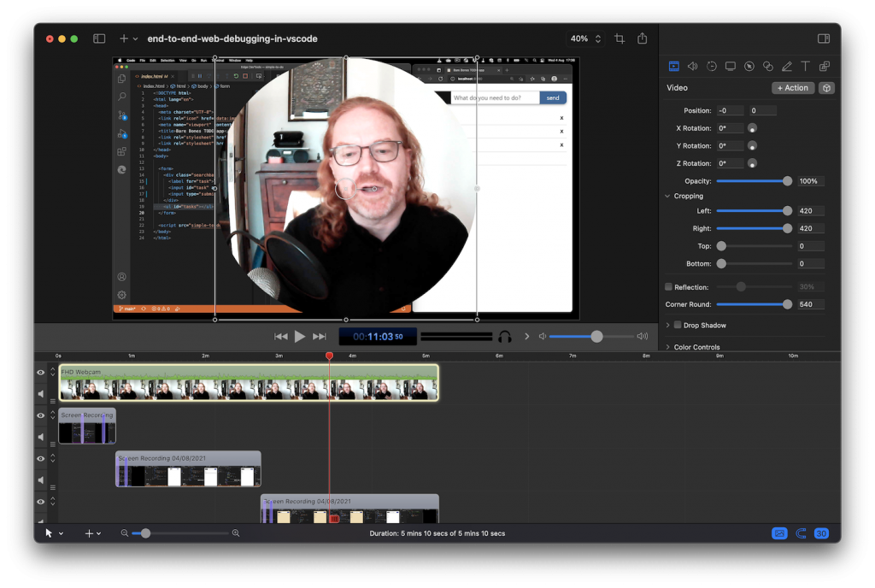The height and width of the screenshot is (588, 875).
Task: Expand the Color Controls section
Action: pos(667,347)
